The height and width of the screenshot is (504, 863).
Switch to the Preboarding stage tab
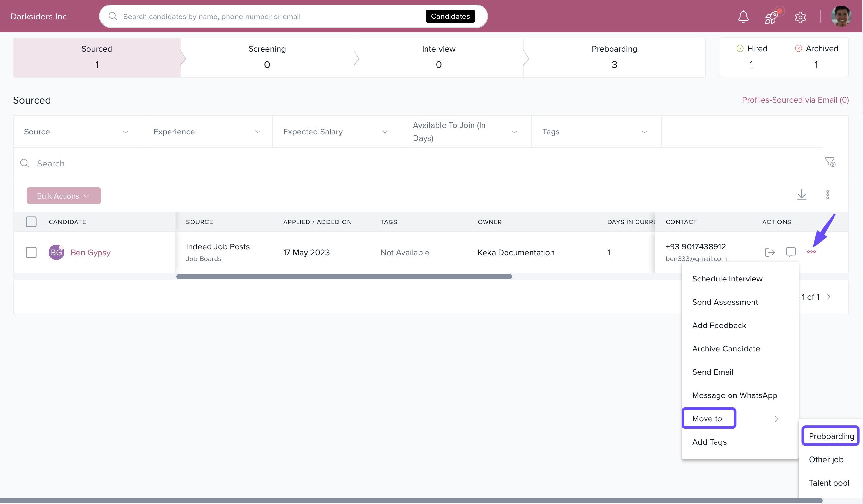[x=614, y=57]
